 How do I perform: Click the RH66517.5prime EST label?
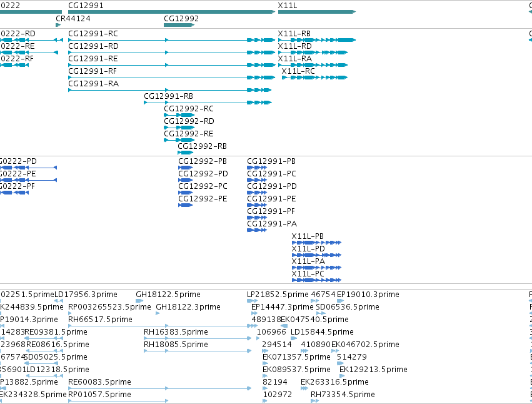[100, 320]
